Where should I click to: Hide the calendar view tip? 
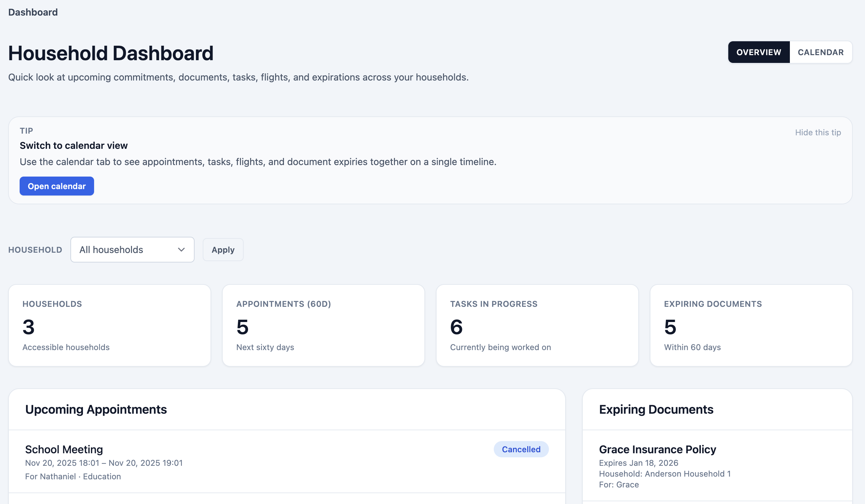pos(818,133)
